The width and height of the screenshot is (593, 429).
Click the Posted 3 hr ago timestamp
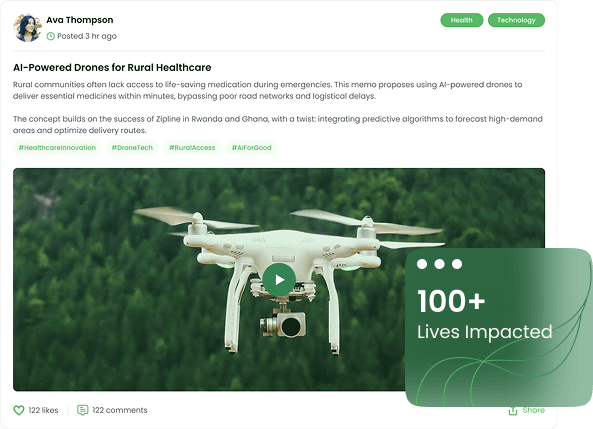87,36
